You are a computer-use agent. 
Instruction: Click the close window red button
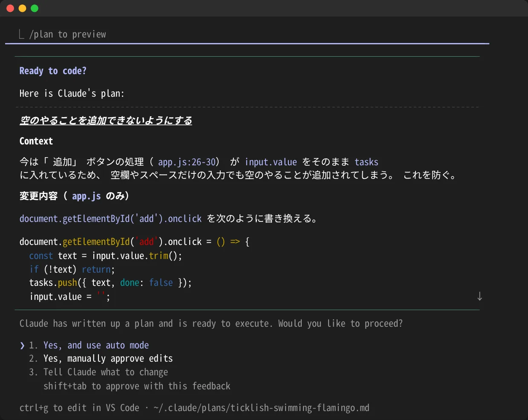[x=10, y=9]
